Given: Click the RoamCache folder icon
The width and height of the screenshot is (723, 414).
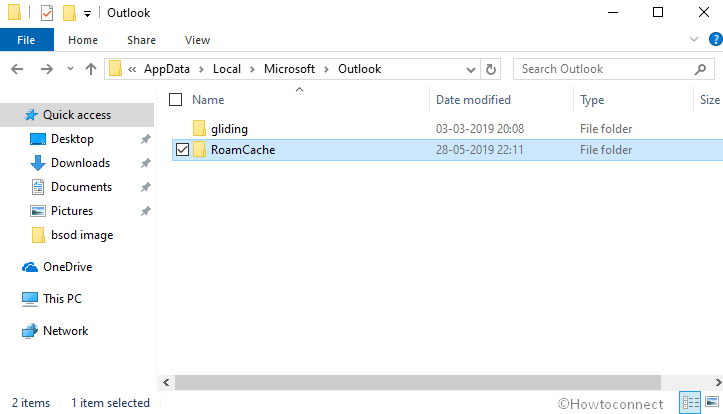Looking at the screenshot, I should [x=199, y=150].
